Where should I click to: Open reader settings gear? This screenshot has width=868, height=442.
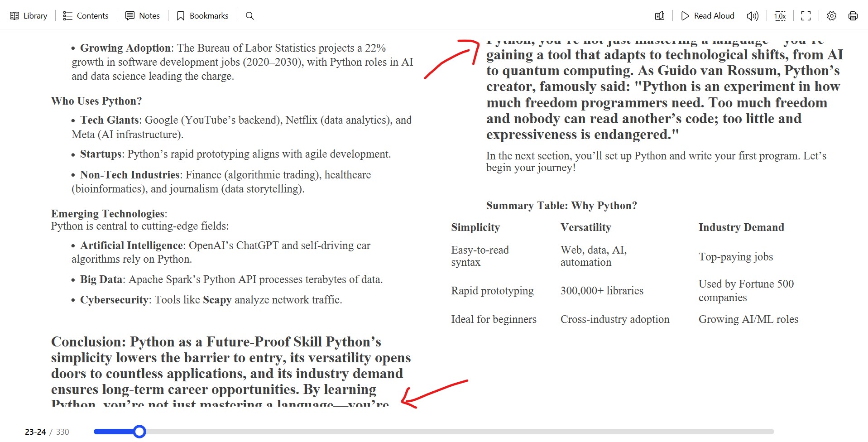pyautogui.click(x=832, y=16)
